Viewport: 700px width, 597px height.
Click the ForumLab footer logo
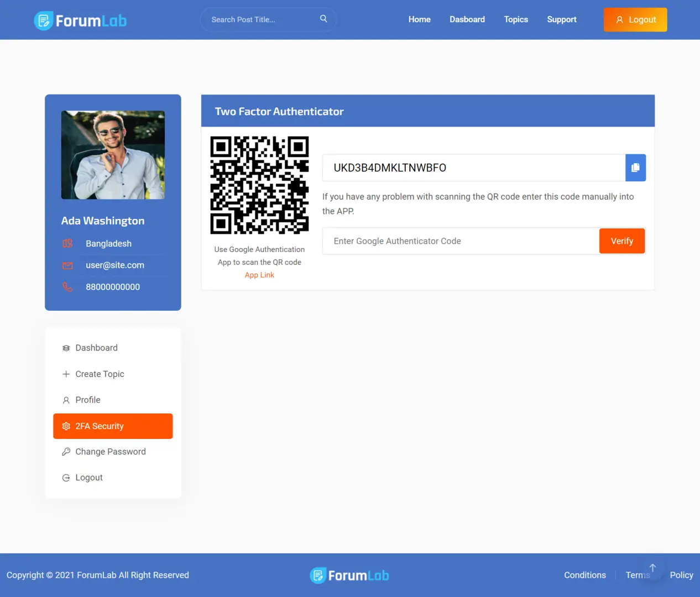coord(349,575)
